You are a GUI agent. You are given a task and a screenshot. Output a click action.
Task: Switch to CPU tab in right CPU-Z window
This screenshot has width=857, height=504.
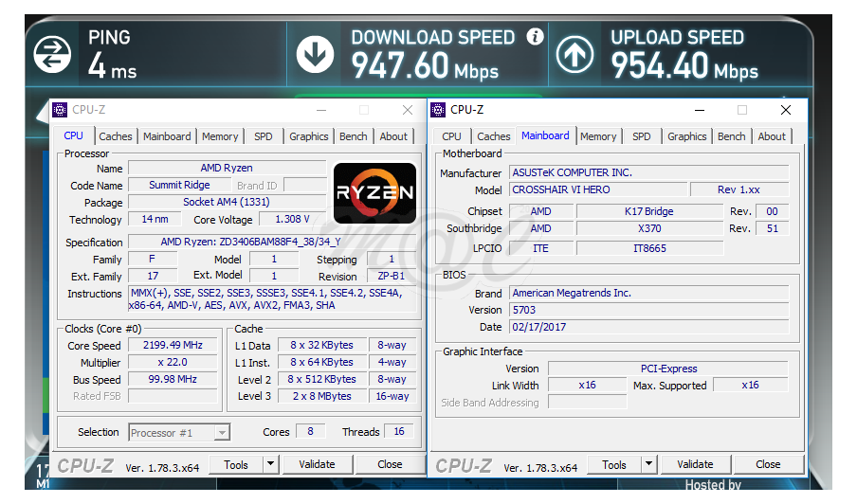[x=451, y=136]
